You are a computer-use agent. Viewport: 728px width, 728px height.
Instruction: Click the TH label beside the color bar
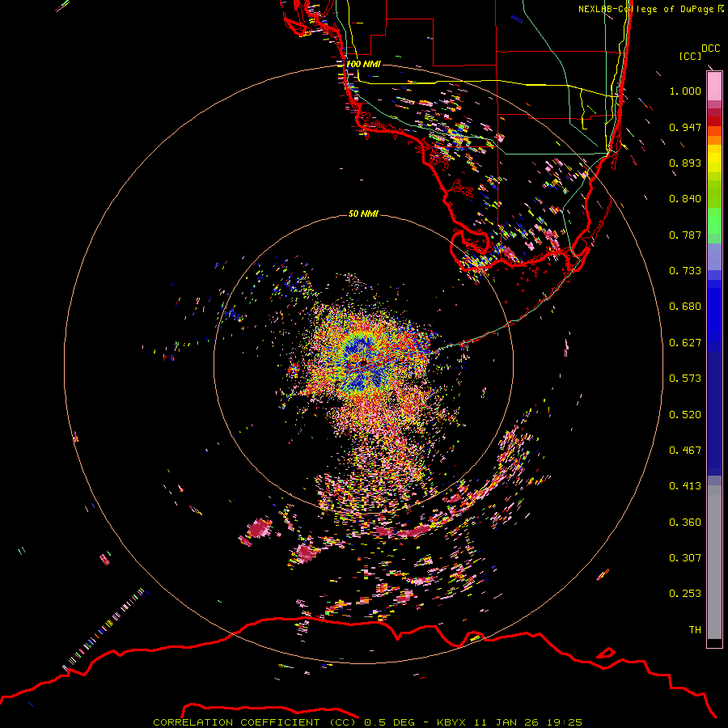click(695, 630)
